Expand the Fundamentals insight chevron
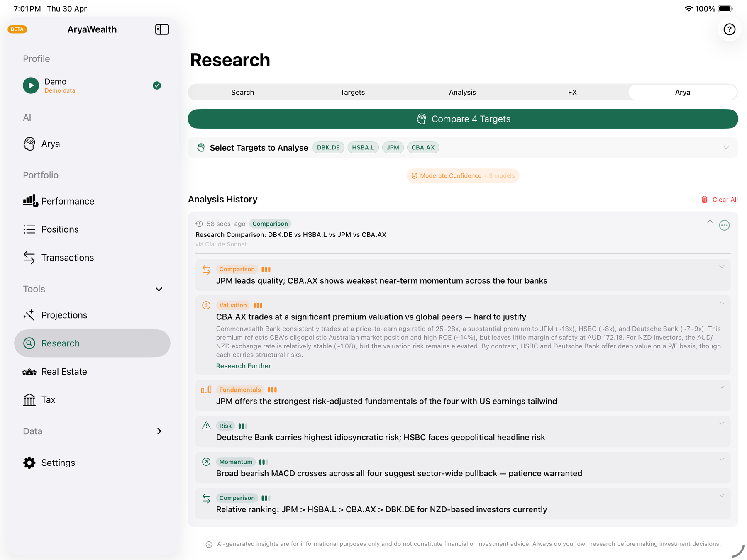747x560 pixels. tap(722, 387)
